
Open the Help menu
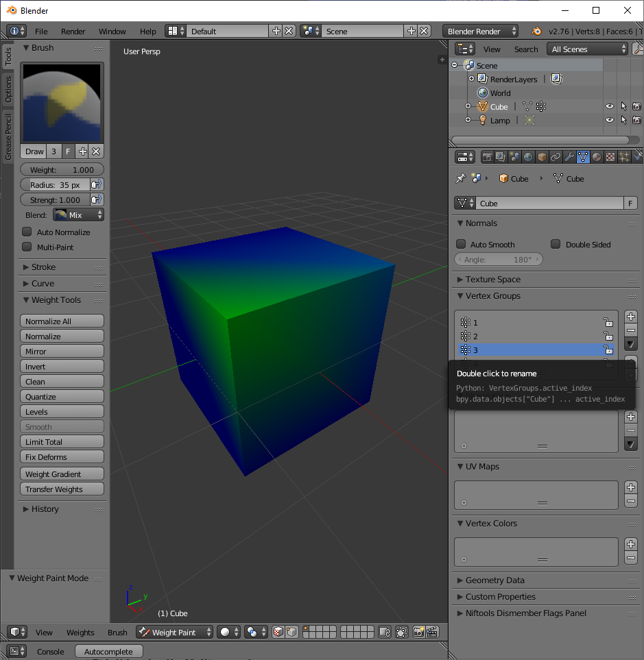click(x=148, y=32)
